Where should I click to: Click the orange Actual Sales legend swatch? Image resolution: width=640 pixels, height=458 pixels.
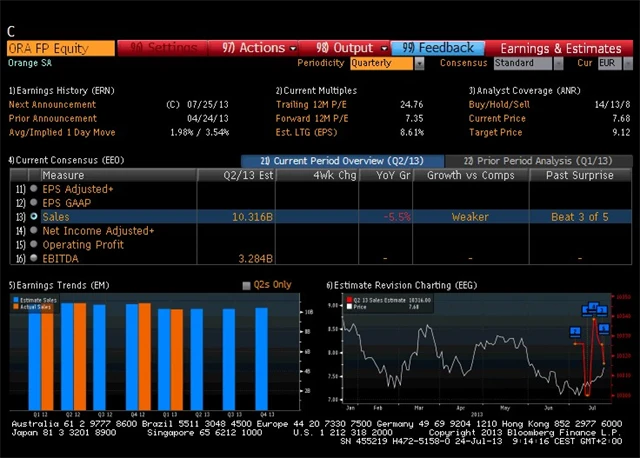click(x=16, y=307)
